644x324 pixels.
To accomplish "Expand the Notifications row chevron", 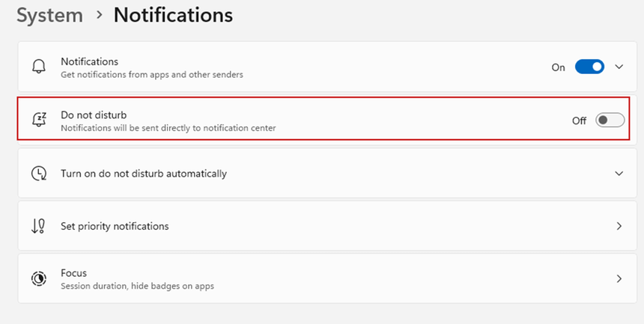I will (x=619, y=67).
